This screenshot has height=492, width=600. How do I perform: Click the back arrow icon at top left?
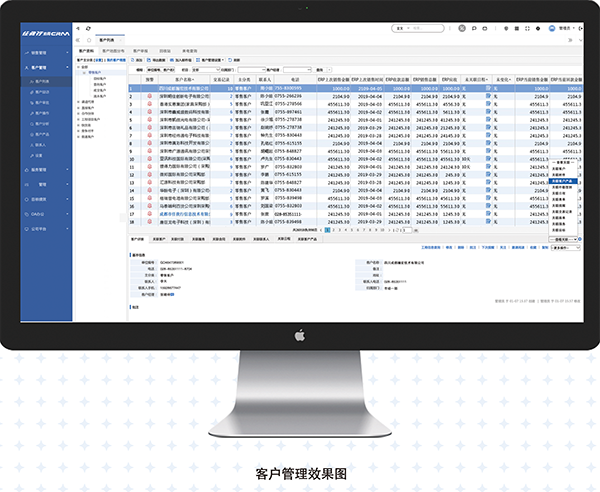coord(78,30)
